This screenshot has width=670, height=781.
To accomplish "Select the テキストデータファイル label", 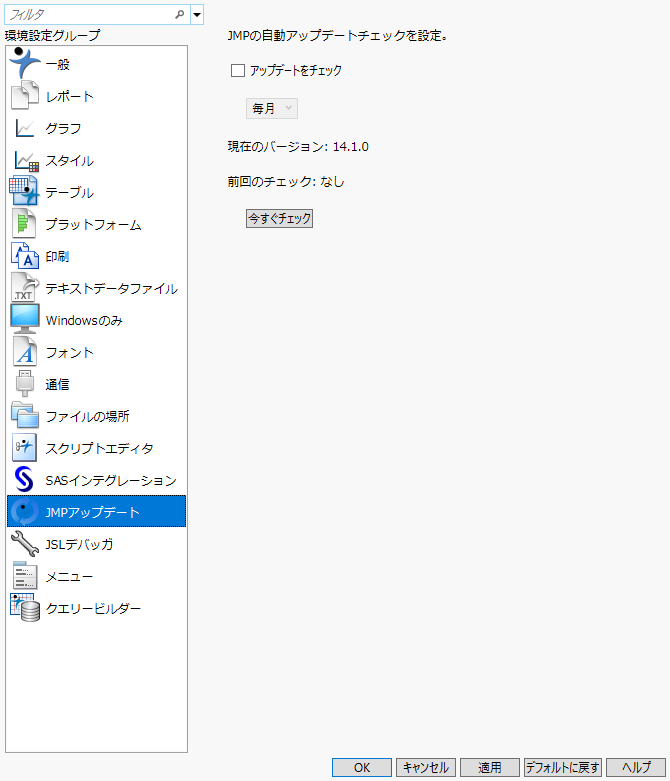I will 112,288.
